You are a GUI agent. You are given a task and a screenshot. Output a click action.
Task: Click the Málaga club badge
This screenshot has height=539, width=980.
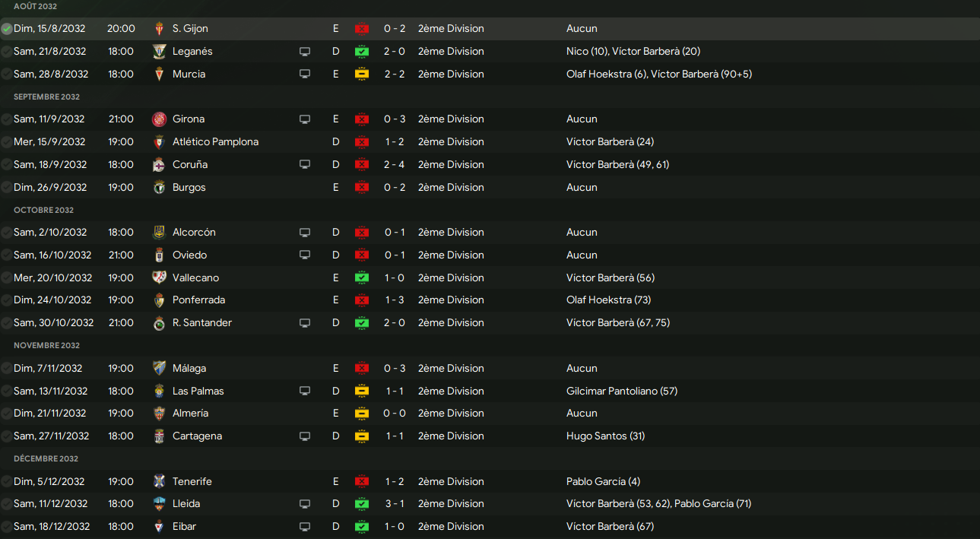pos(159,369)
